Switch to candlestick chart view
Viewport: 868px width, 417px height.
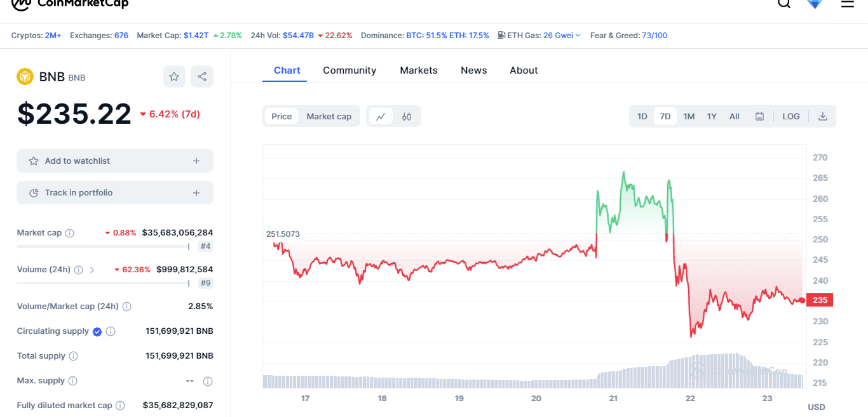pyautogui.click(x=407, y=116)
